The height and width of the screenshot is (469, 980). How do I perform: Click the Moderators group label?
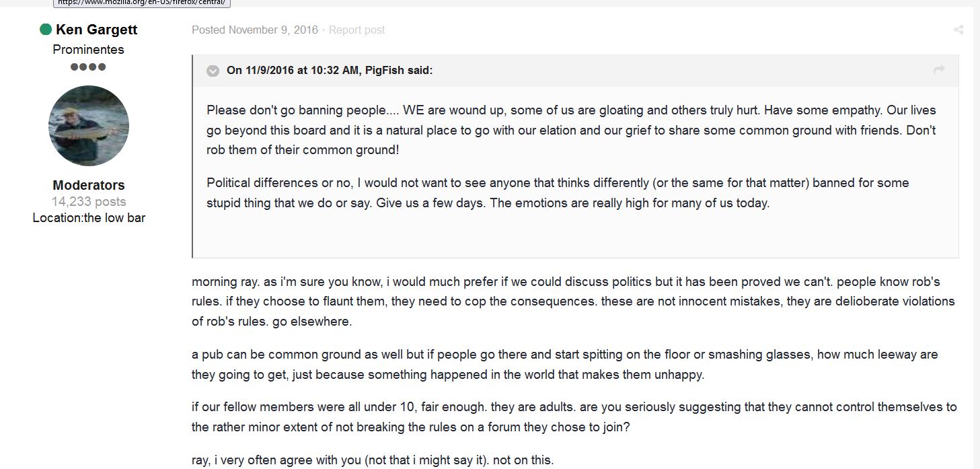tap(89, 185)
